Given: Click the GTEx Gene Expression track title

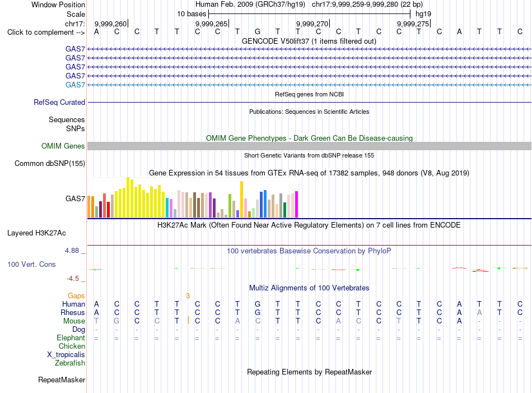Looking at the screenshot, I should 309,173.
